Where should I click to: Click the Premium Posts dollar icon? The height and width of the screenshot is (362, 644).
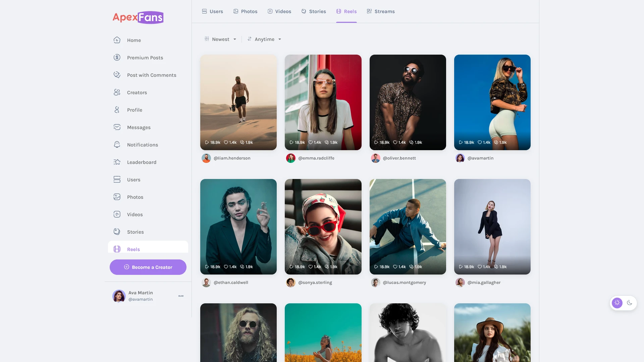pos(117,58)
